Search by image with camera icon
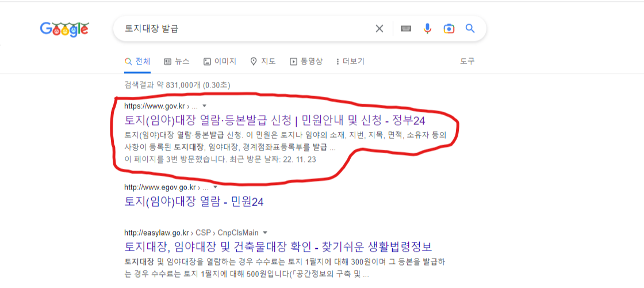This screenshot has width=644, height=288. pos(449,28)
